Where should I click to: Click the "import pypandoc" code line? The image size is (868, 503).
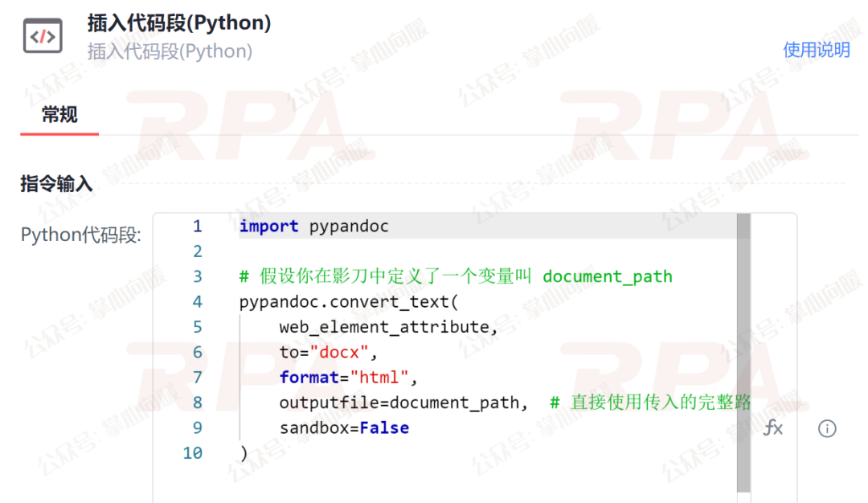click(313, 227)
